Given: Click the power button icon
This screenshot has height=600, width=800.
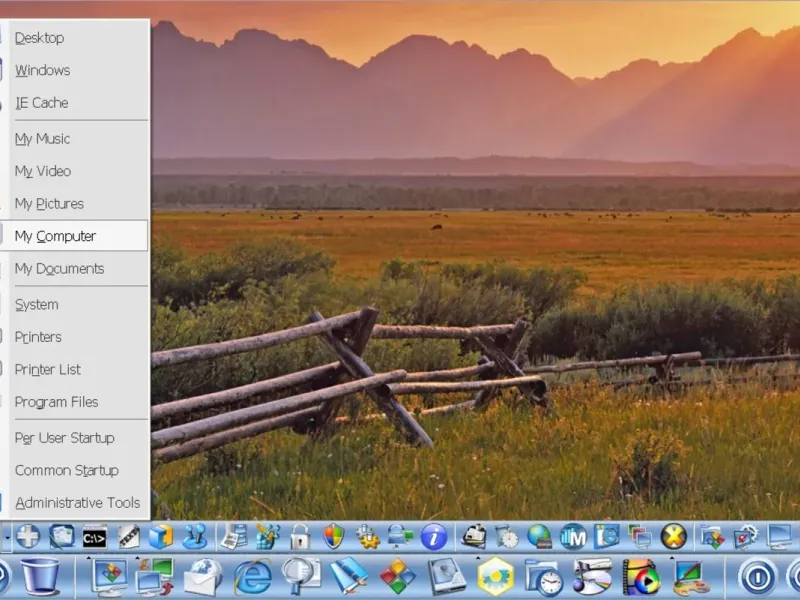Looking at the screenshot, I should click(x=757, y=577).
